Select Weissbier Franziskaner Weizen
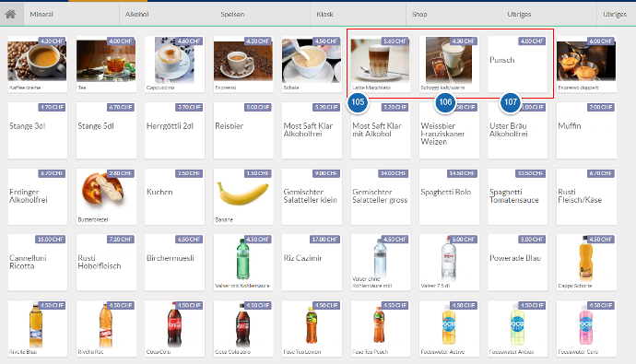This screenshot has height=364, width=636. click(449, 130)
